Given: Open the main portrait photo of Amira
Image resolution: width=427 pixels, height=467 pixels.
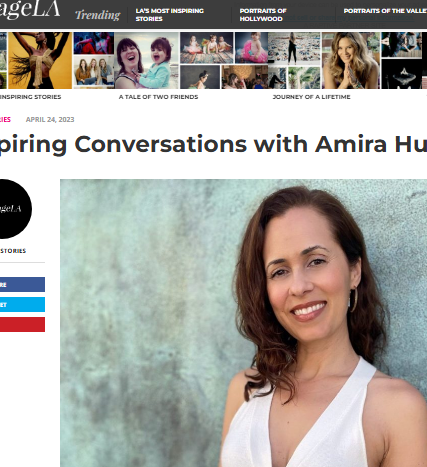Looking at the screenshot, I should [243, 323].
